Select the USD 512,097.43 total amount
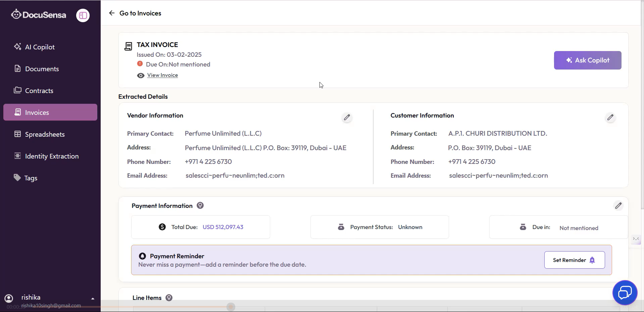This screenshot has height=312, width=644. click(x=223, y=227)
